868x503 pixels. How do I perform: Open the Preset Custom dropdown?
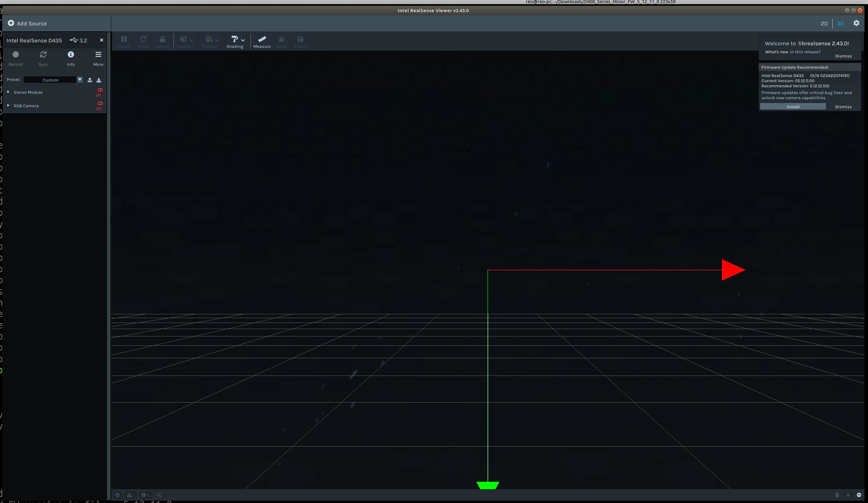click(53, 80)
